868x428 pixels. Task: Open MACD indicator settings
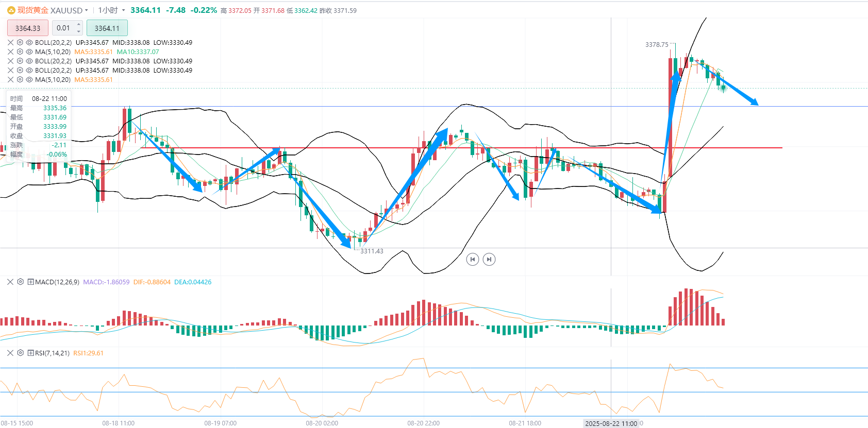point(21,282)
